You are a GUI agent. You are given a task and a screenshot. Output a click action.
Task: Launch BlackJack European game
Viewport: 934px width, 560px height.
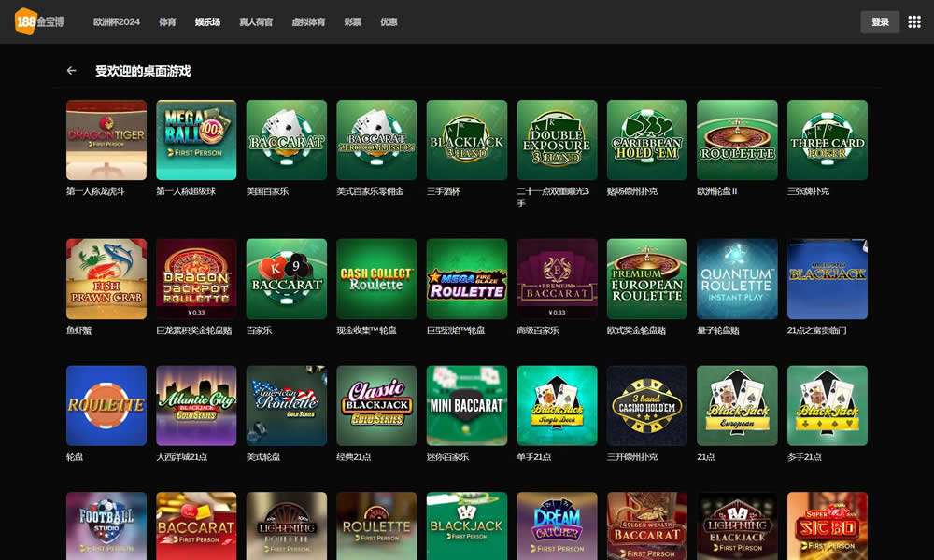(x=737, y=406)
